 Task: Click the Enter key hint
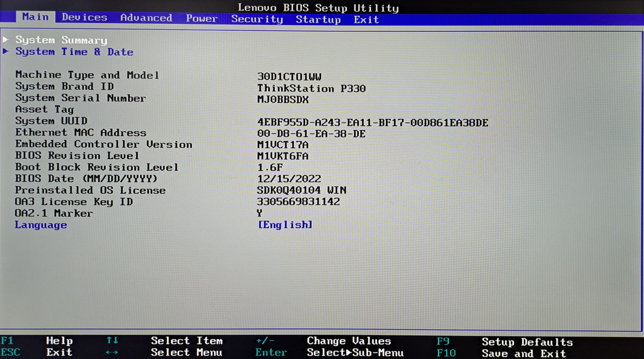tap(271, 352)
